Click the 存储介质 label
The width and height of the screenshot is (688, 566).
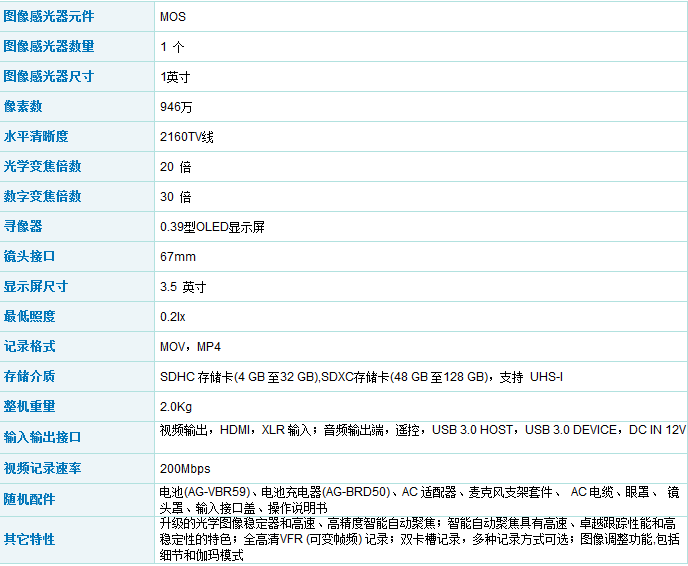(30, 377)
